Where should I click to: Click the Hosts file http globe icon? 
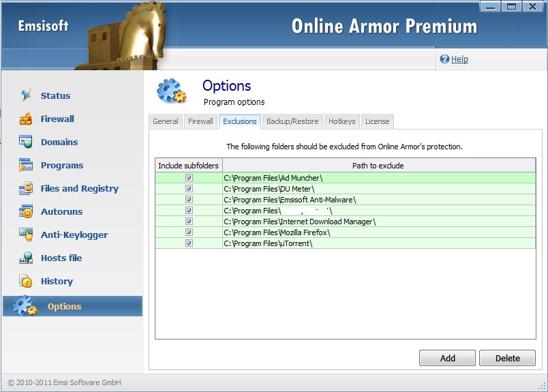tap(26, 258)
